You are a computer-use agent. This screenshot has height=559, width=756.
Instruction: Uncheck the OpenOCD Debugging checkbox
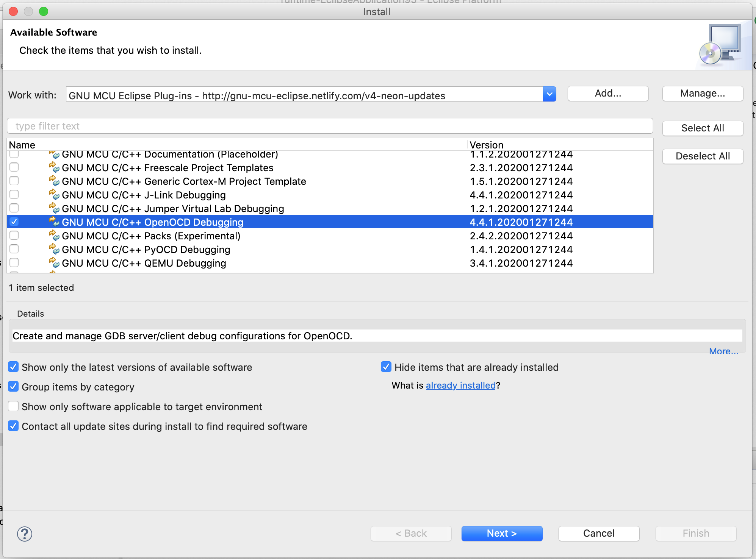tap(14, 222)
